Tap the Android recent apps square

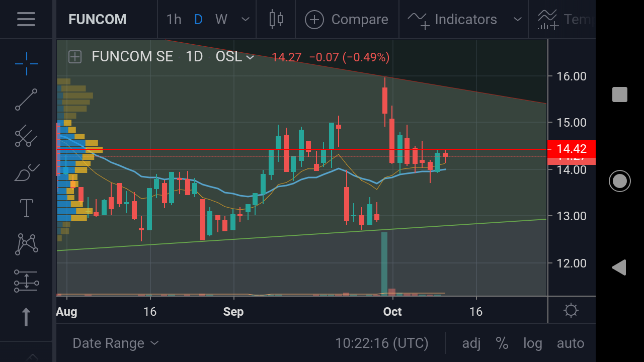619,95
